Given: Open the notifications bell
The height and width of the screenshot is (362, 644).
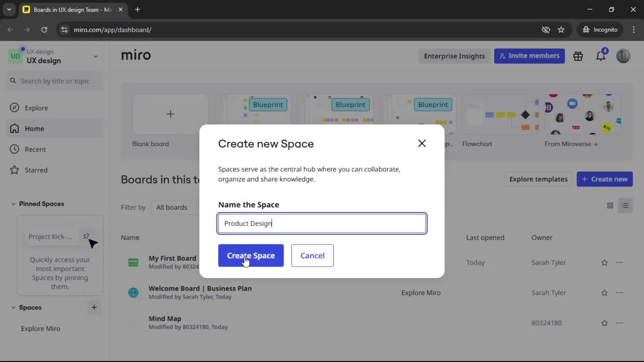Looking at the screenshot, I should pyautogui.click(x=601, y=56).
